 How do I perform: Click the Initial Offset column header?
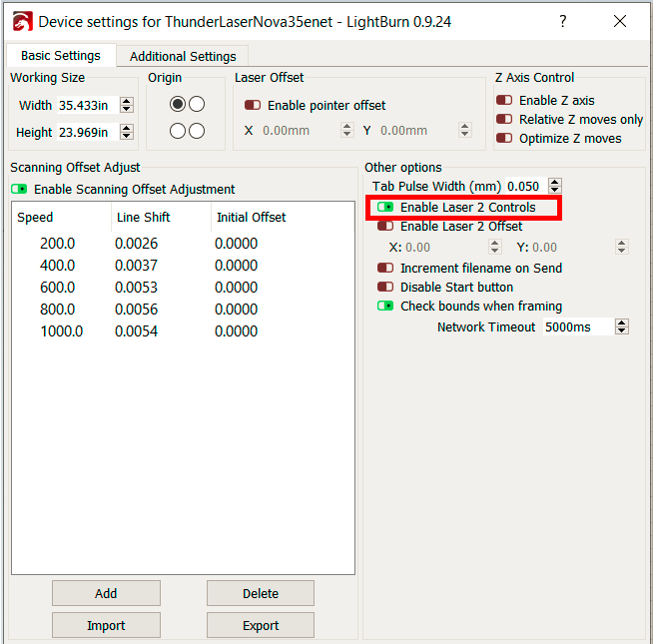283,217
